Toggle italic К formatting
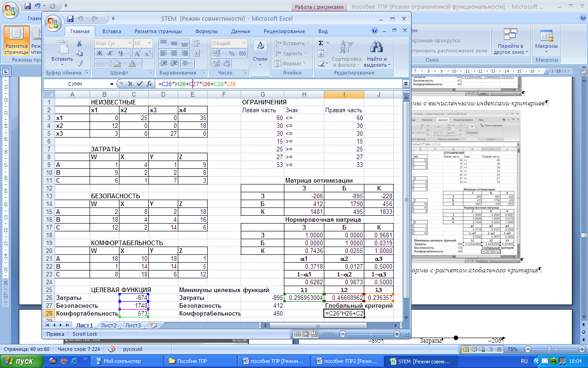 click(110, 53)
